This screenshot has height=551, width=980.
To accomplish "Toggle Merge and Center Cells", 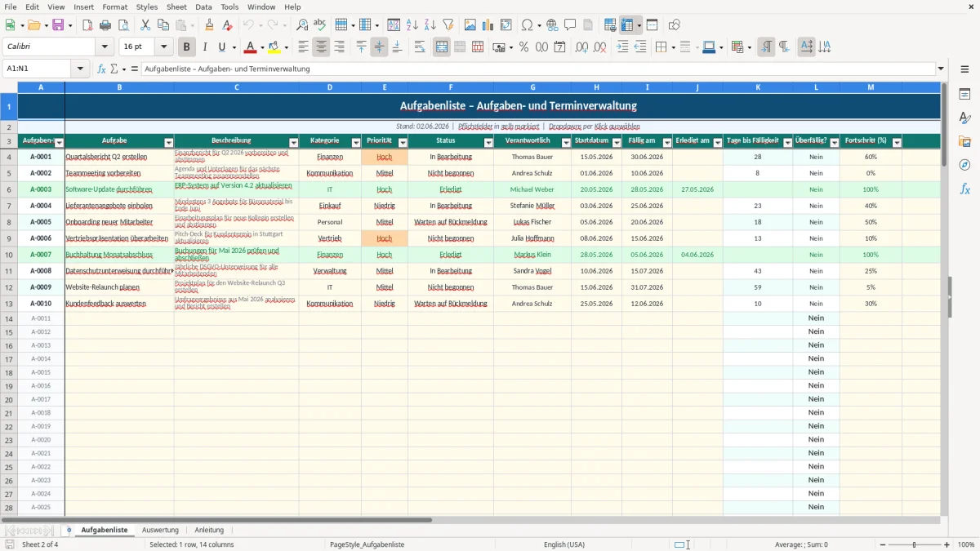I will (442, 47).
